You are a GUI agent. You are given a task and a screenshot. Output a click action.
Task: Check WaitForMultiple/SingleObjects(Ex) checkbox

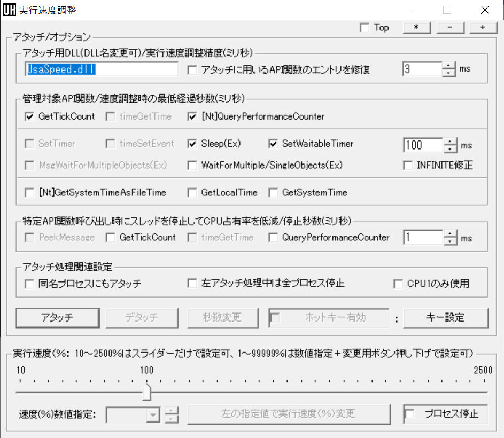[192, 165]
